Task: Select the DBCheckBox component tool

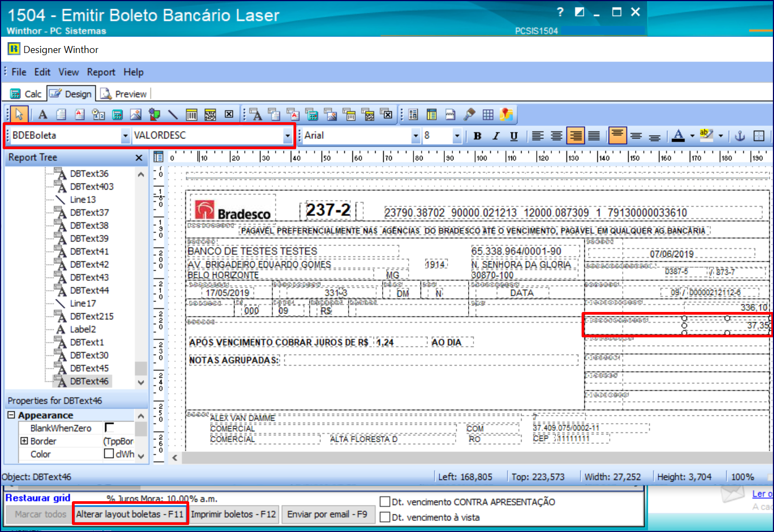Action: (x=386, y=114)
